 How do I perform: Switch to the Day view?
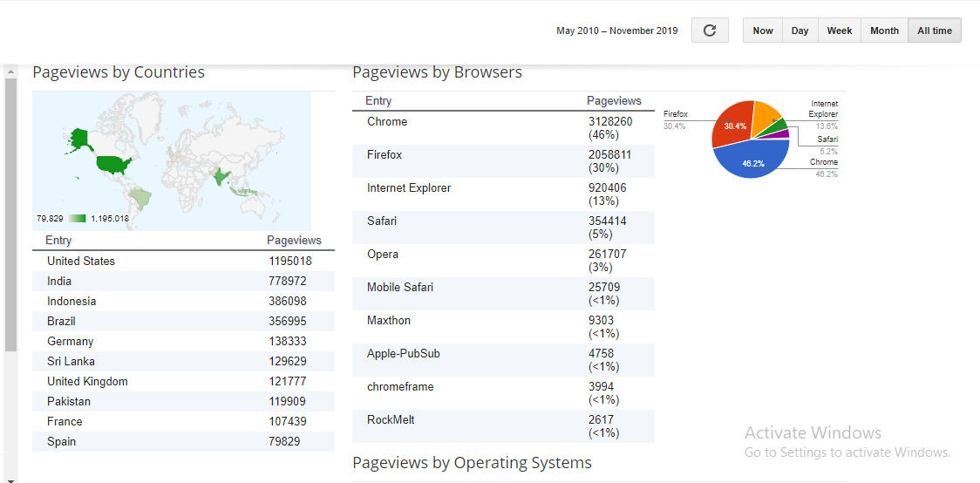click(x=800, y=31)
